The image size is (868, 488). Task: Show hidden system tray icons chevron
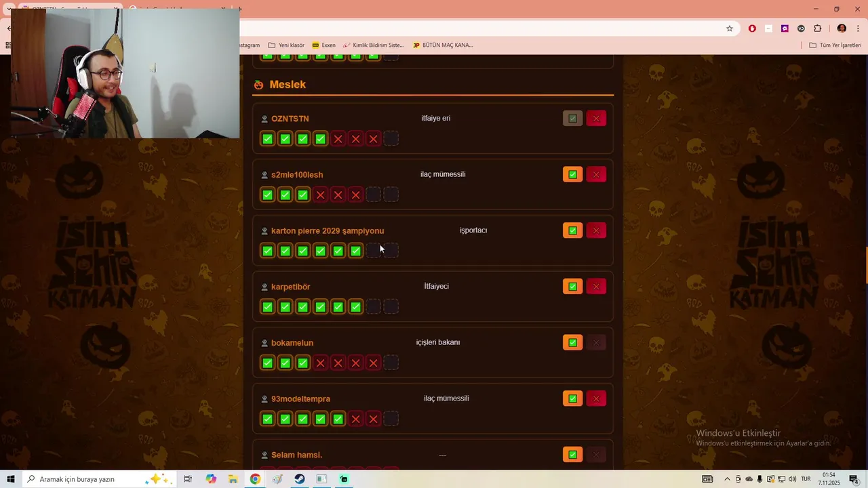click(727, 479)
